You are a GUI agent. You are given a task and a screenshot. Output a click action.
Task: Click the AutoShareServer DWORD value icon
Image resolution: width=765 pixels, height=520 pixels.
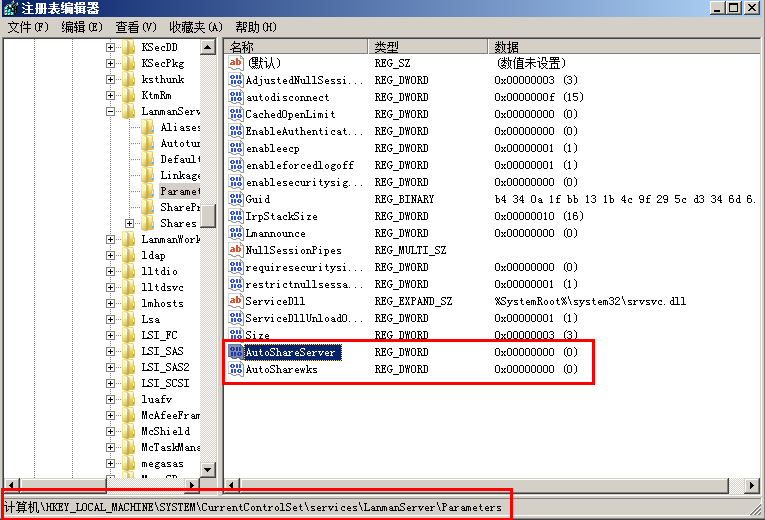point(236,352)
